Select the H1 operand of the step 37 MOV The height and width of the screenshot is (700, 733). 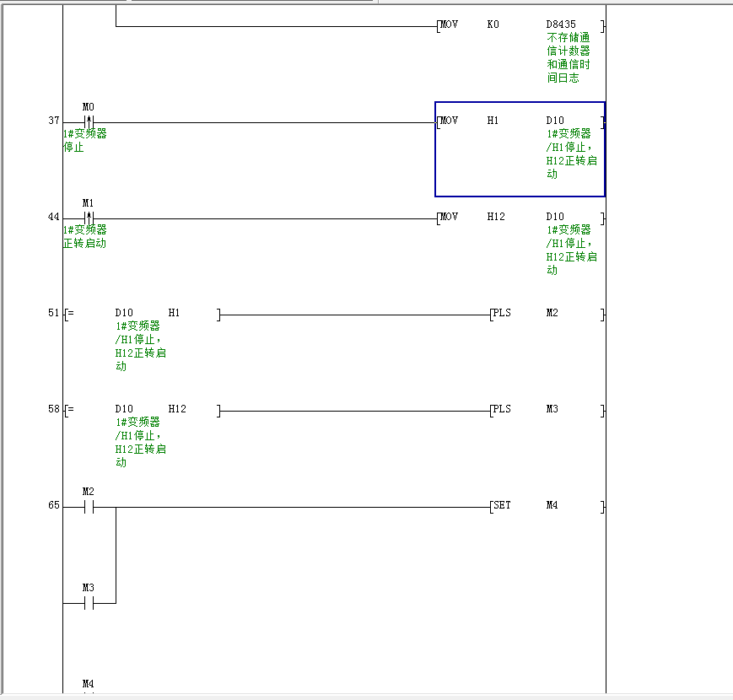click(x=493, y=121)
